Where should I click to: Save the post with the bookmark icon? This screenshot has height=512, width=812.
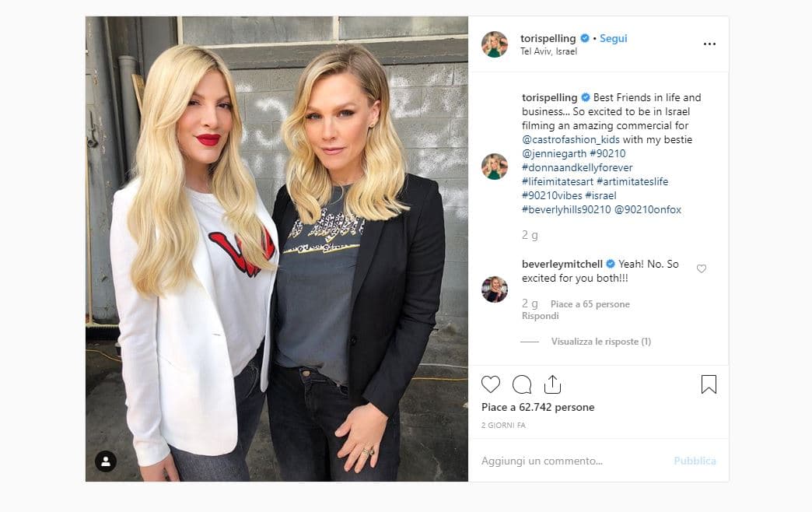tap(709, 384)
